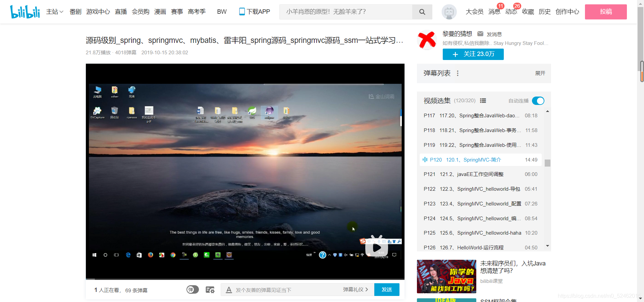
Task: Open the 高考季 menu item
Action: [x=197, y=12]
